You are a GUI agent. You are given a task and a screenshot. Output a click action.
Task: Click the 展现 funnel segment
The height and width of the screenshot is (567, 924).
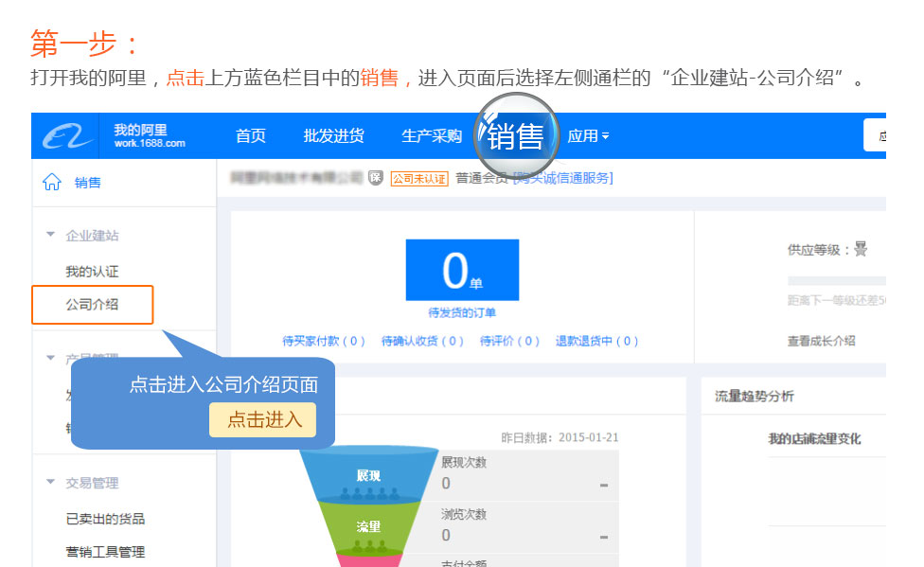tap(368, 474)
